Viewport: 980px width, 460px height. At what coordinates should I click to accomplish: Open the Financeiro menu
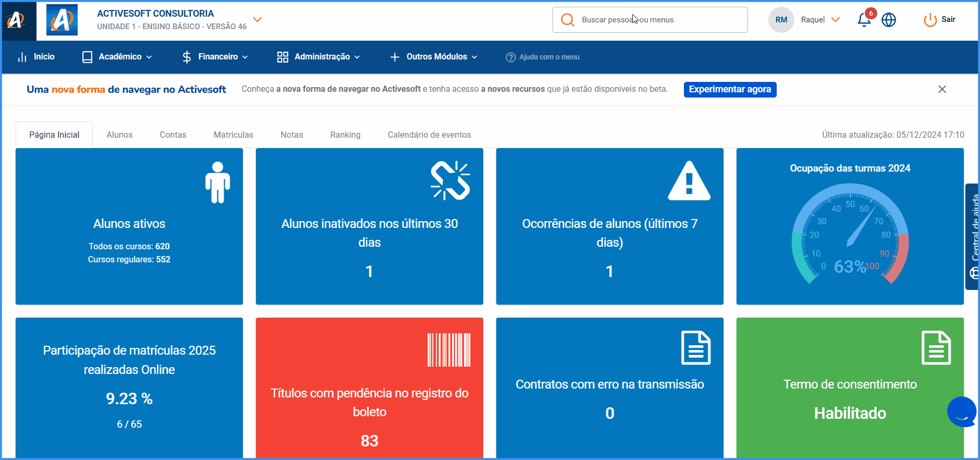coord(215,57)
